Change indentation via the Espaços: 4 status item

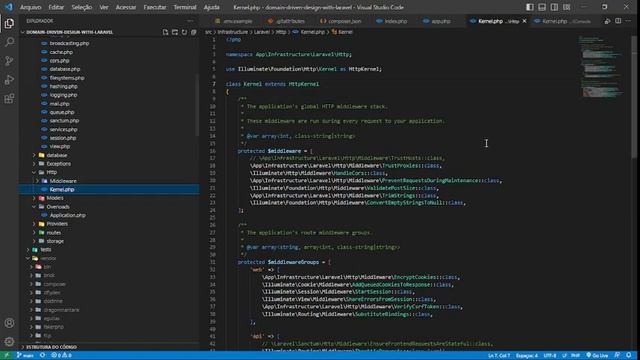(527, 356)
